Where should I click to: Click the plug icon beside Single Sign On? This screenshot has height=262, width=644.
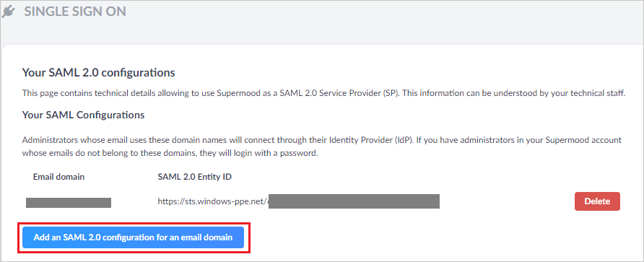point(9,12)
